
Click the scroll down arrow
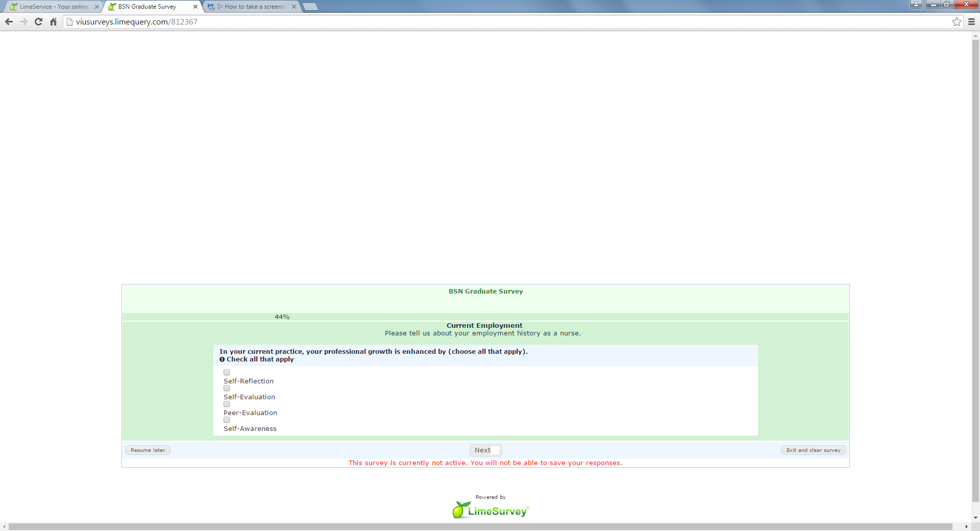[x=975, y=518]
